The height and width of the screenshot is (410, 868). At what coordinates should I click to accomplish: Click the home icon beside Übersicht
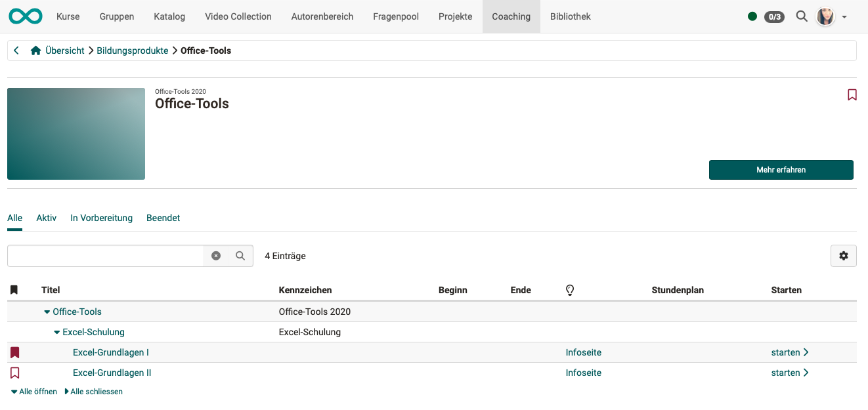pyautogui.click(x=36, y=51)
